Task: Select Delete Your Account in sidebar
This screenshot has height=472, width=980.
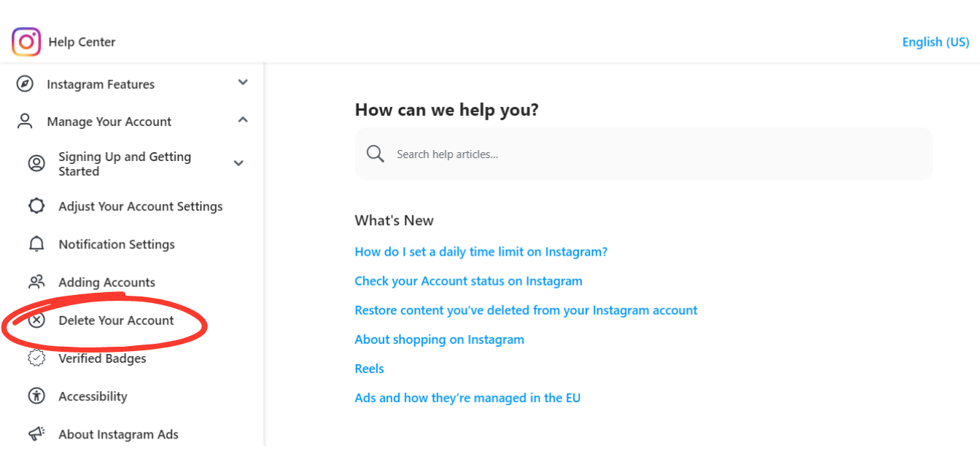Action: 117,320
